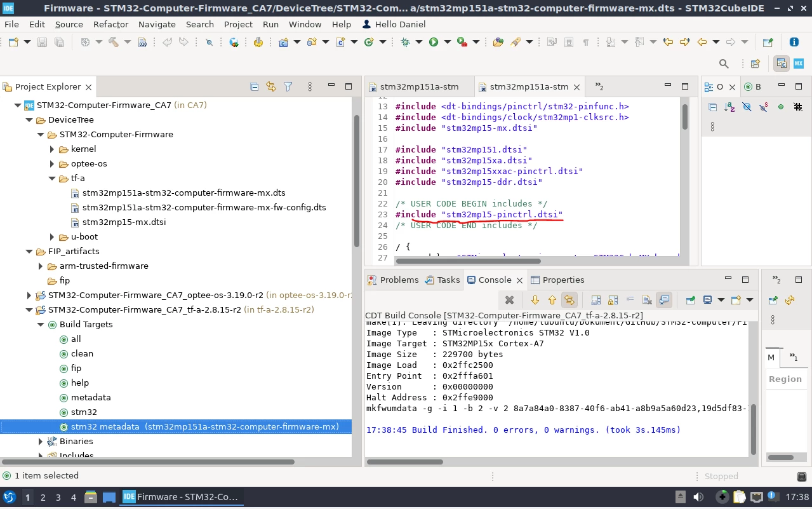Image resolution: width=812 pixels, height=509 pixels.
Task: Click the Open Perspective icon
Action: 755,64
